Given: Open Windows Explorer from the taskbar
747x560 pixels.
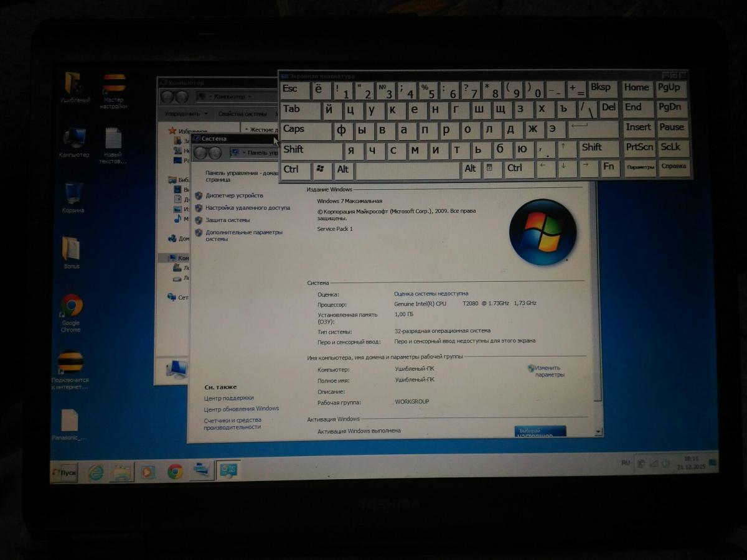Looking at the screenshot, I should point(122,472).
